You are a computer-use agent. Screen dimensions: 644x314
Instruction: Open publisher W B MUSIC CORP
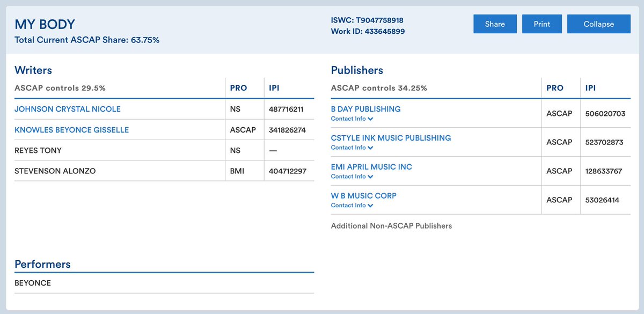click(364, 195)
